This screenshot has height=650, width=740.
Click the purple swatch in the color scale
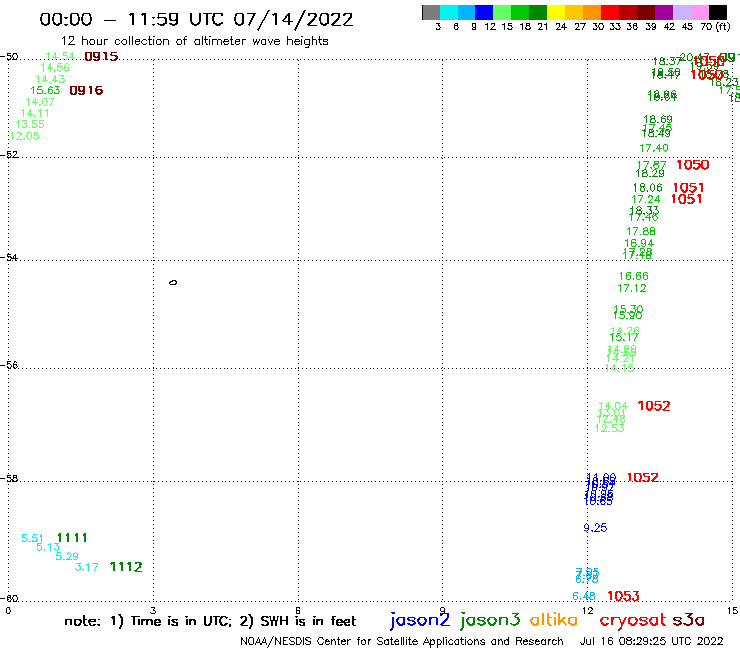point(664,13)
